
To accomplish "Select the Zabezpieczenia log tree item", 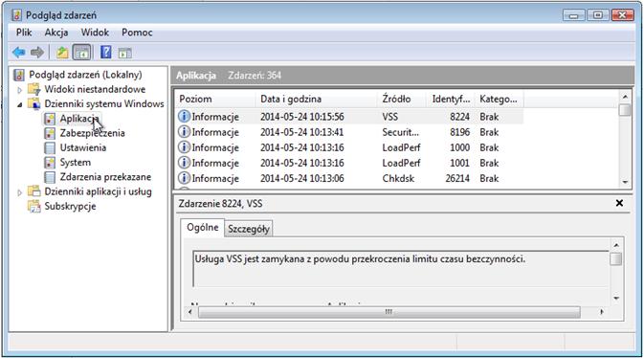I will click(x=92, y=133).
